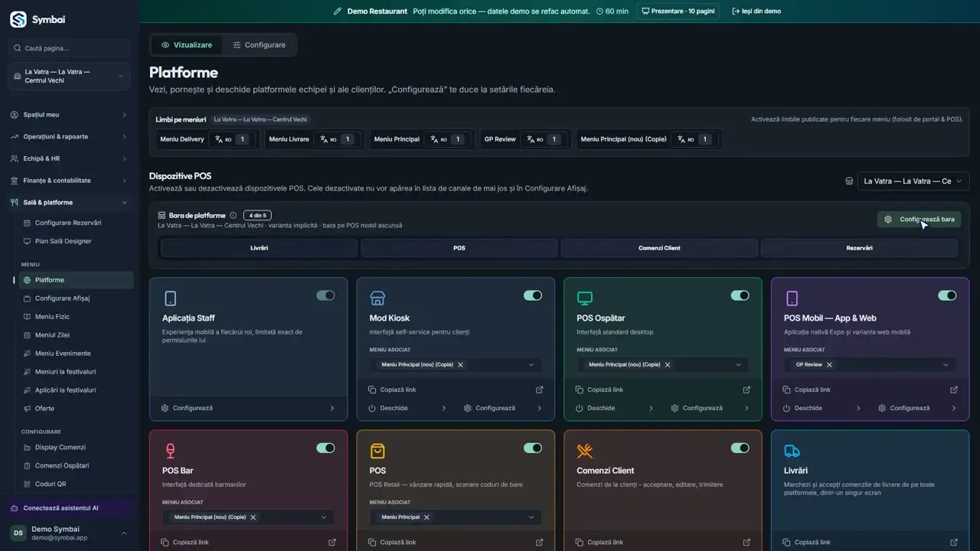Viewport: 980px width, 551px height.
Task: Remove the Meniu Principal chip on POS Bar
Action: tap(253, 517)
